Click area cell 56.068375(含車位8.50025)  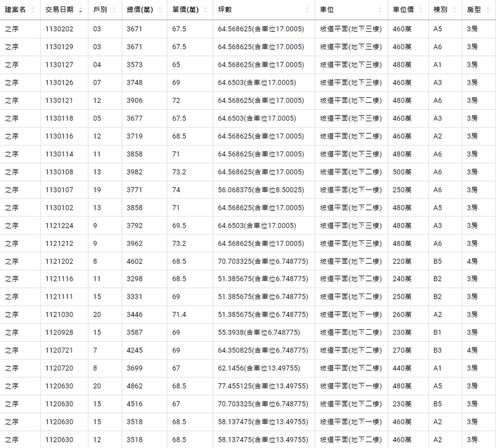pyautogui.click(x=261, y=190)
